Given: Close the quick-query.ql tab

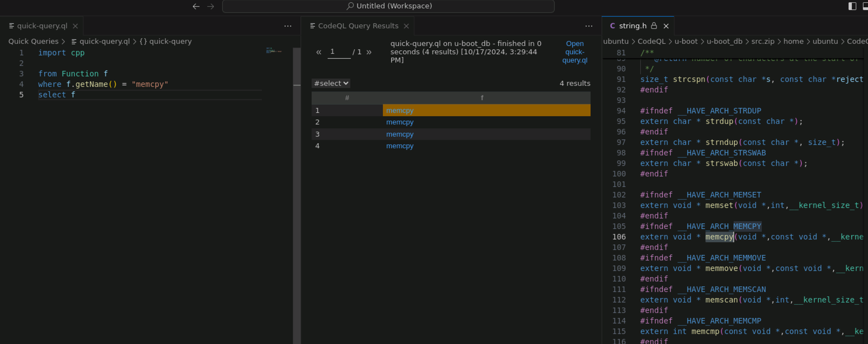Looking at the screenshot, I should [x=75, y=26].
